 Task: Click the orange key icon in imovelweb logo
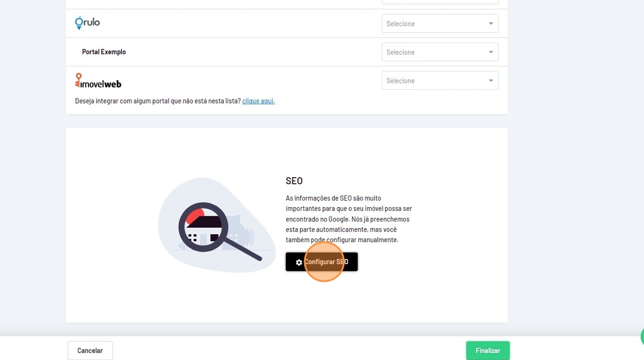pos(78,80)
